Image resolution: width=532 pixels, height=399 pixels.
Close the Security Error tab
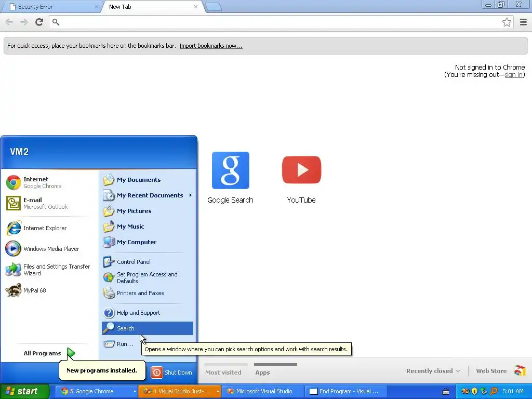(96, 7)
